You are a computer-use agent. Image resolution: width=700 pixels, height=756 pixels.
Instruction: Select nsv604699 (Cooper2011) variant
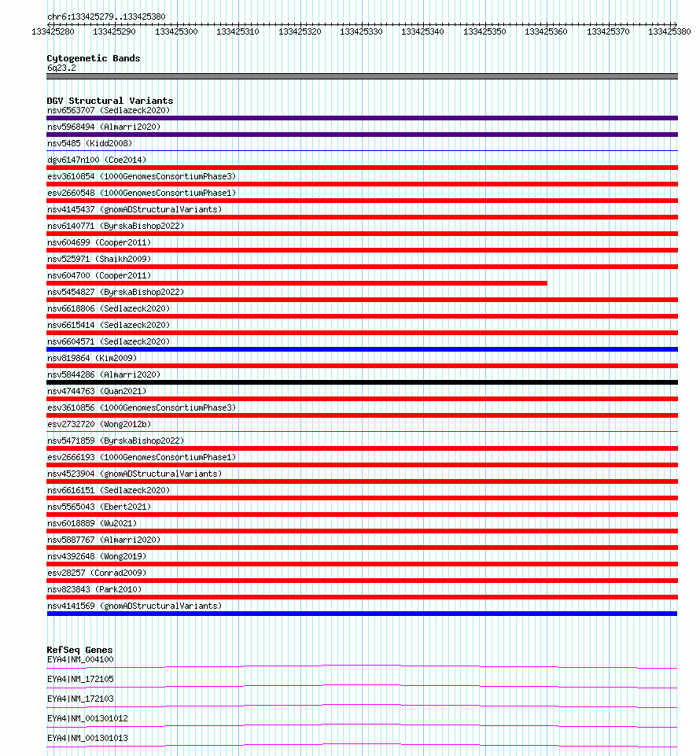(x=99, y=242)
